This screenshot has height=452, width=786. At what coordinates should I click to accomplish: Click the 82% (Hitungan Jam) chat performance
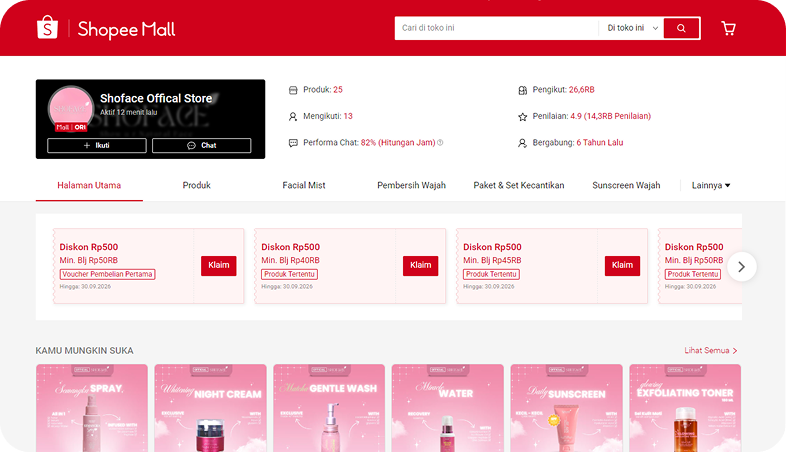tap(398, 143)
